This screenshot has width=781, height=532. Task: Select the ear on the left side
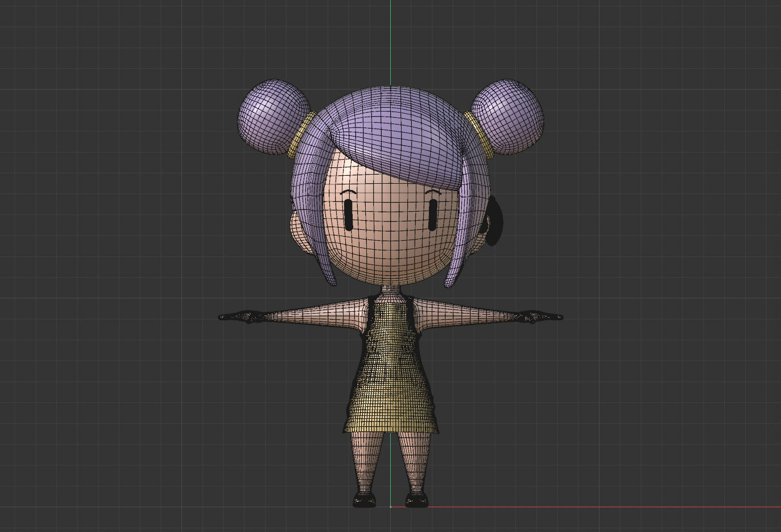pos(299,230)
